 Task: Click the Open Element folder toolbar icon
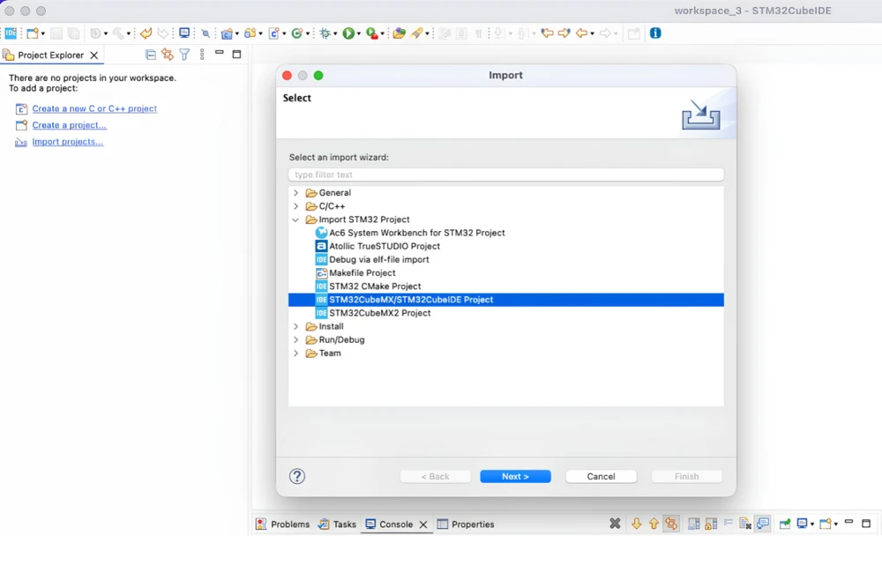399,33
